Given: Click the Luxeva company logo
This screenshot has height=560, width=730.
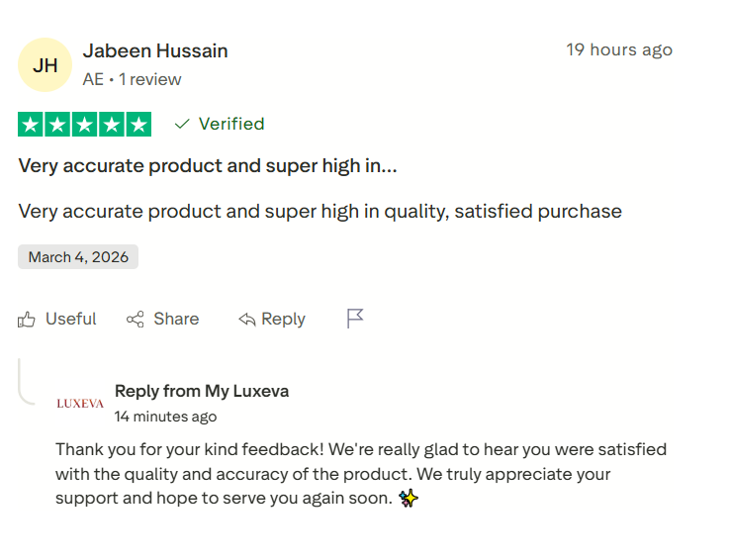Looking at the screenshot, I should (x=80, y=403).
